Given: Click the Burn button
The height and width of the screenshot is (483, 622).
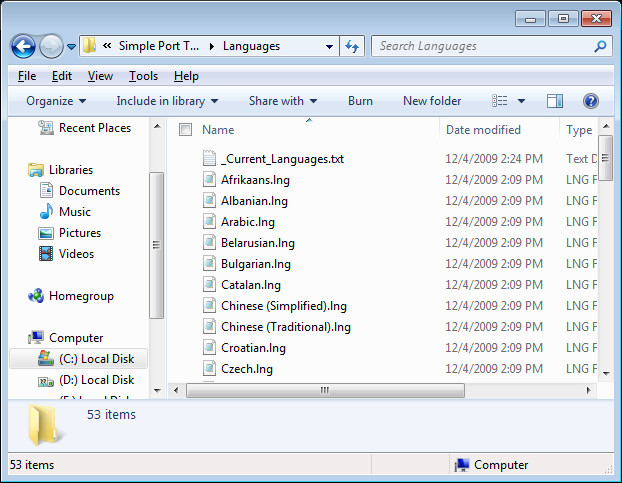Looking at the screenshot, I should click(360, 101).
